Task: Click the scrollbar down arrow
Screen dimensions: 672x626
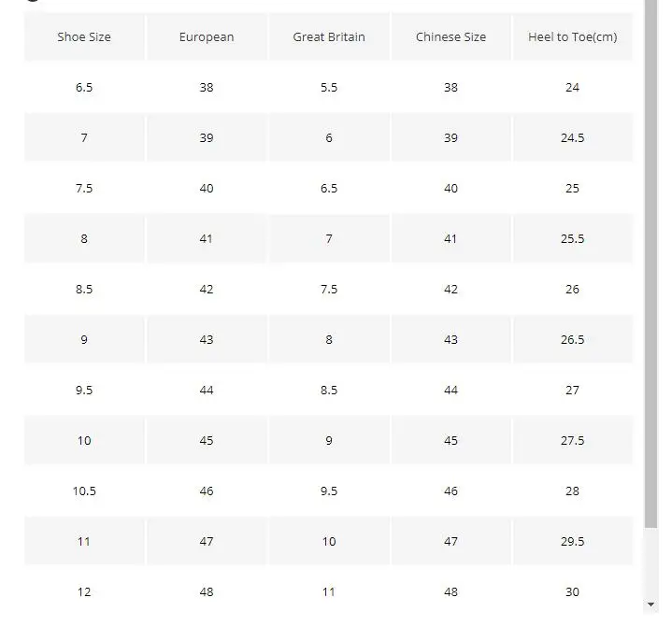Action: click(651, 605)
